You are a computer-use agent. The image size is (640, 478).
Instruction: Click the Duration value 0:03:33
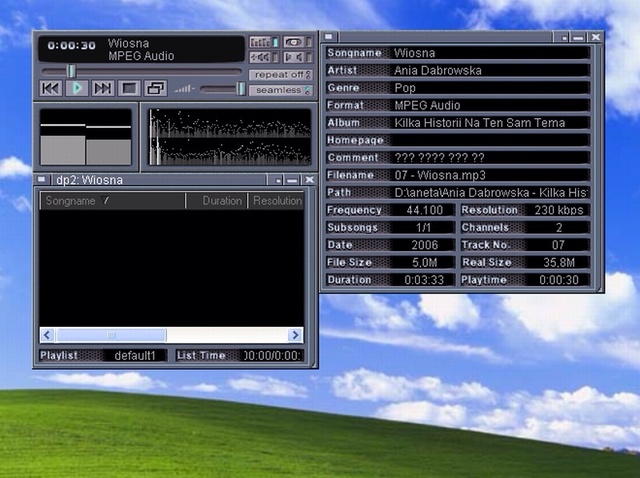point(424,280)
